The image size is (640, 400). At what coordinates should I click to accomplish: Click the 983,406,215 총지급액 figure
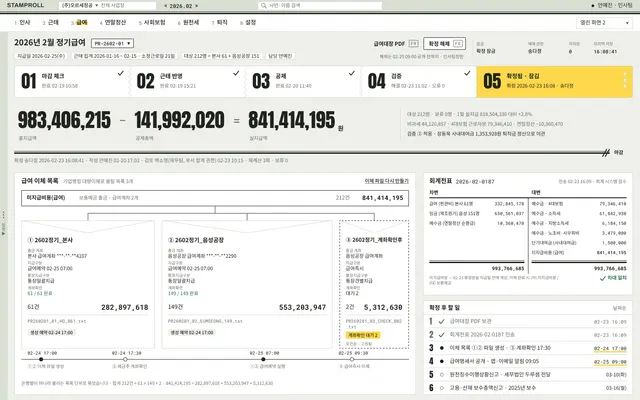[x=64, y=120]
